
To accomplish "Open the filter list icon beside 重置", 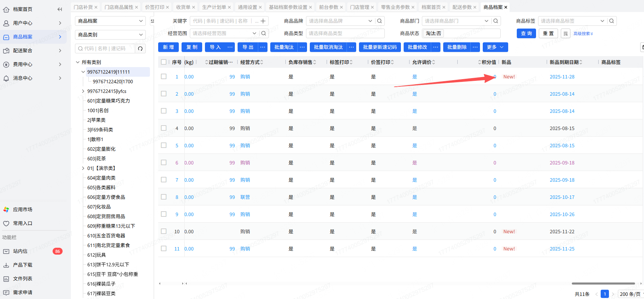I will [x=566, y=33].
